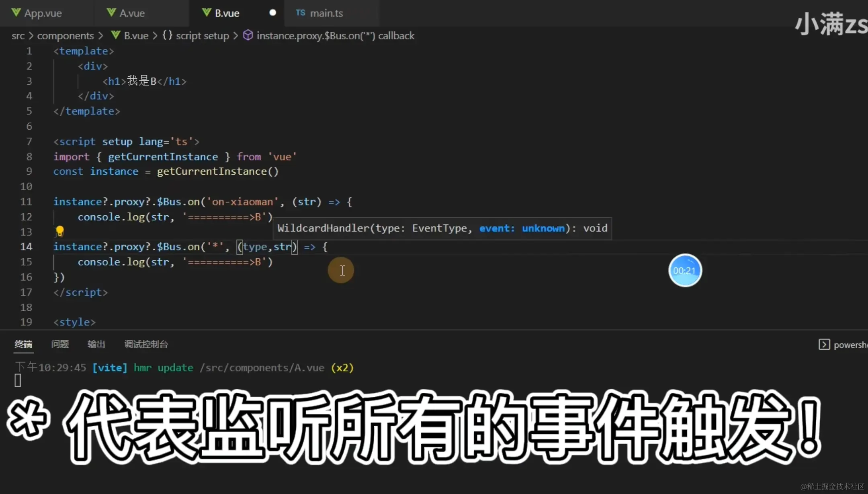Select the 终端 terminal panel tab
Viewport: 868px width, 494px height.
[x=23, y=344]
